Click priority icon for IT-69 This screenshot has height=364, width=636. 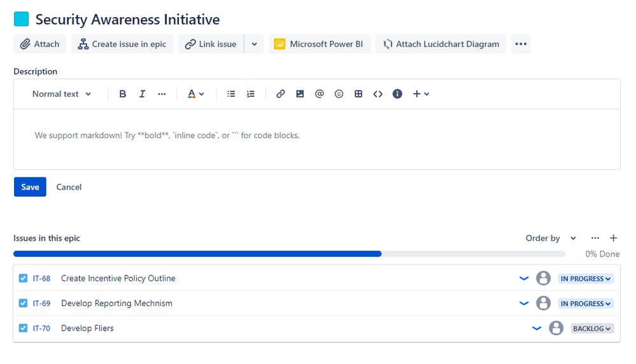[524, 303]
